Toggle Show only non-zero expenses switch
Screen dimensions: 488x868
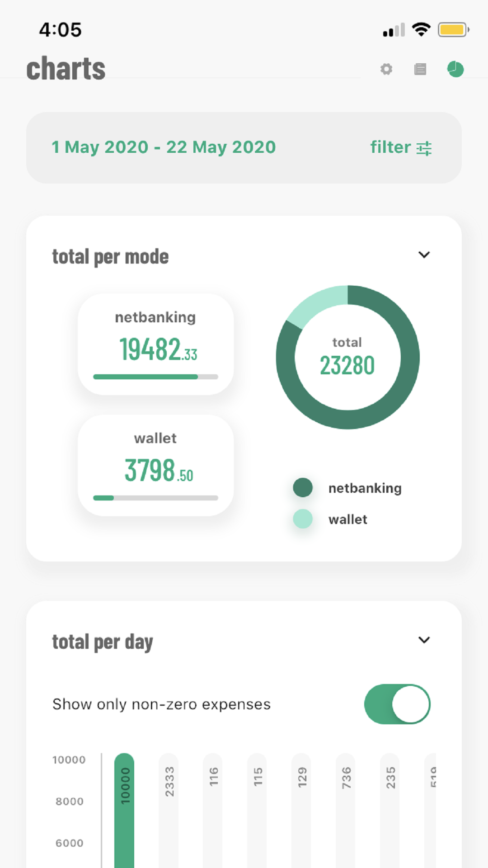point(397,704)
